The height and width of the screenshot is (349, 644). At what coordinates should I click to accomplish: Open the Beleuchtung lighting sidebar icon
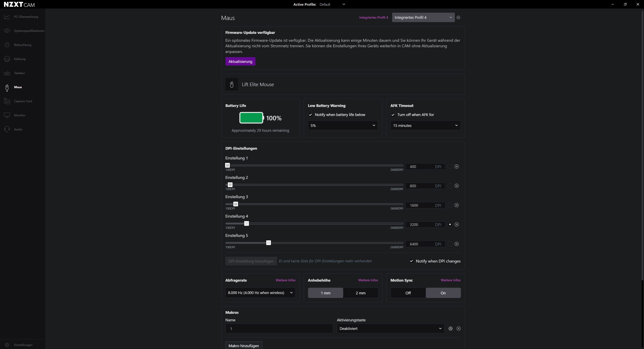(x=7, y=45)
